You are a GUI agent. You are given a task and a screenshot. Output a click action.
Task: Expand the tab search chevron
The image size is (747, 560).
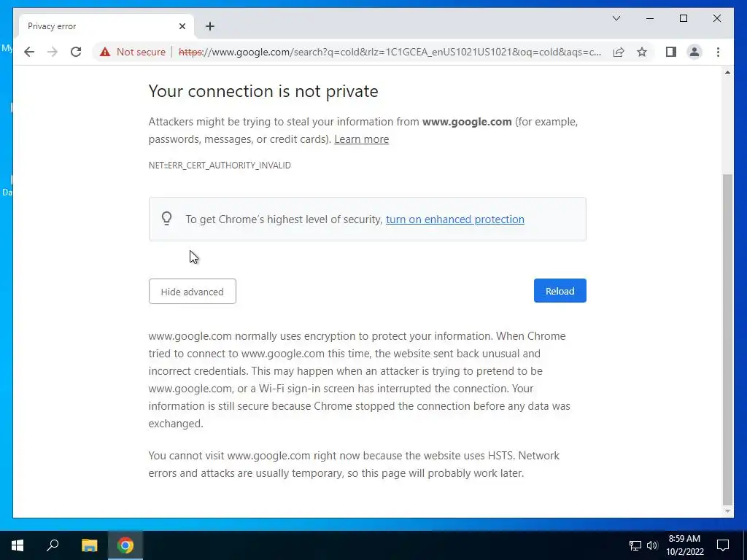click(x=616, y=18)
